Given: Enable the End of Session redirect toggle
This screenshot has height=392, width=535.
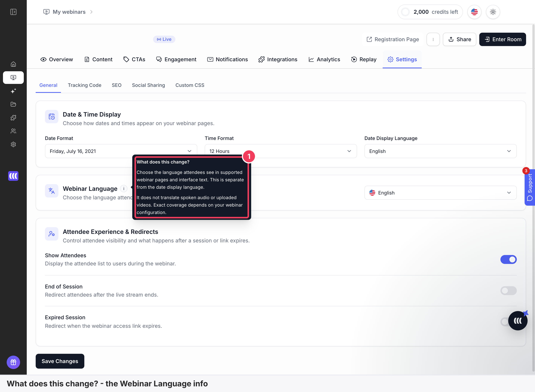Looking at the screenshot, I should click(508, 291).
